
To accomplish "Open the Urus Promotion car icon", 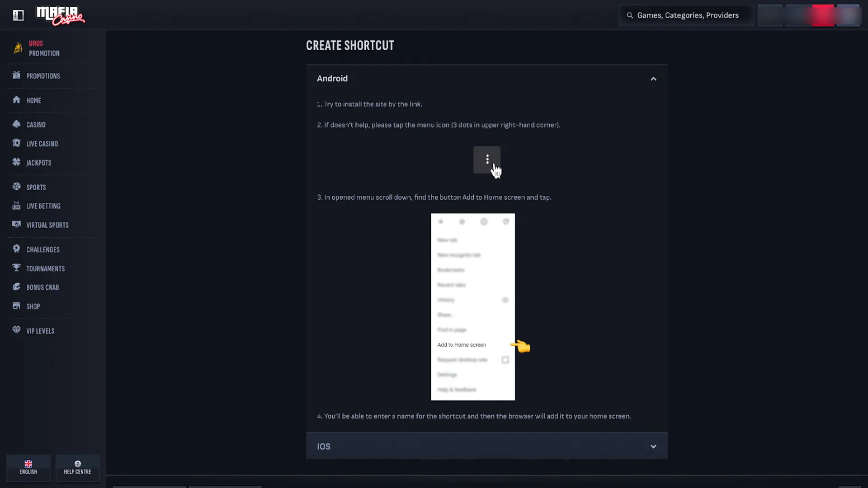I will point(18,48).
